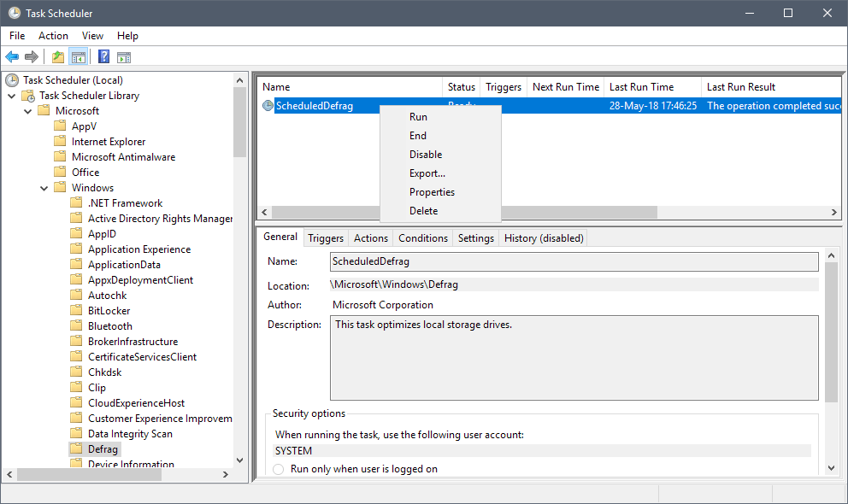The image size is (848, 504).
Task: Toggle the Show/Hide Action Pane icon
Action: point(124,56)
